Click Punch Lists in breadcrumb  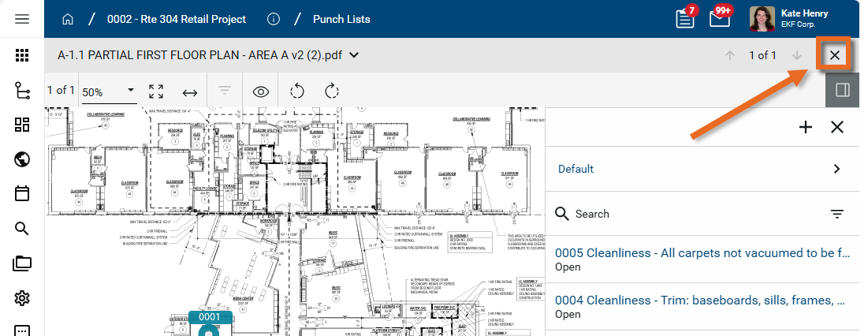click(341, 19)
